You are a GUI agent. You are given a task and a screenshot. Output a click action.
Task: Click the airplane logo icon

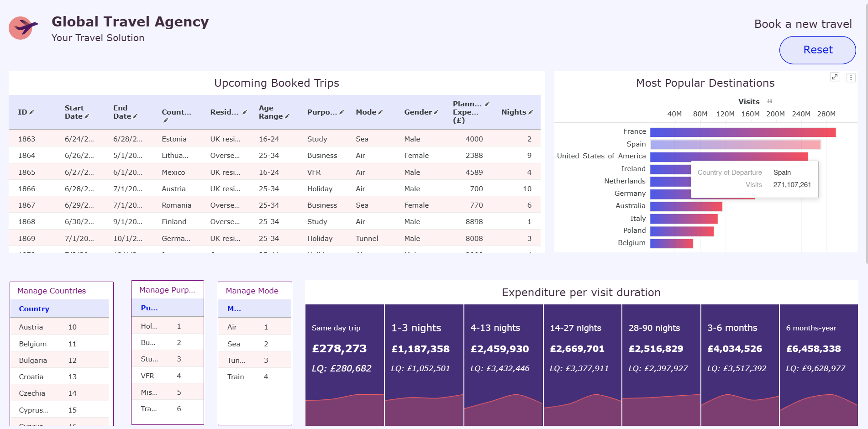[x=23, y=28]
